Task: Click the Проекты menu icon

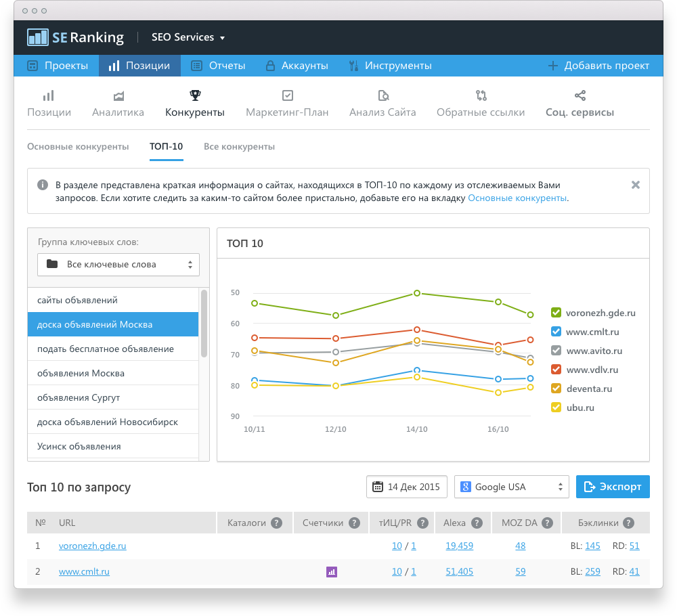Action: point(32,66)
